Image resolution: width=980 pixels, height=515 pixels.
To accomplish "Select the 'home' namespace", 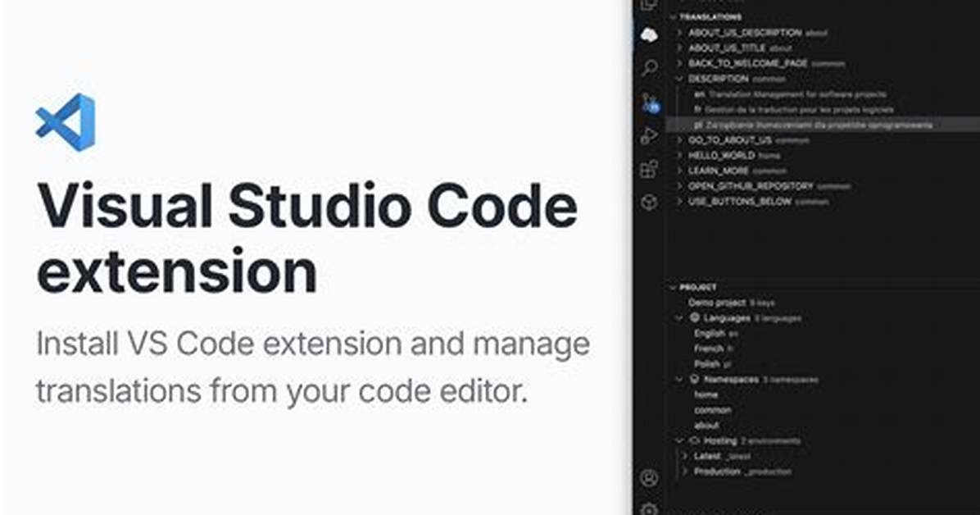I will point(706,394).
